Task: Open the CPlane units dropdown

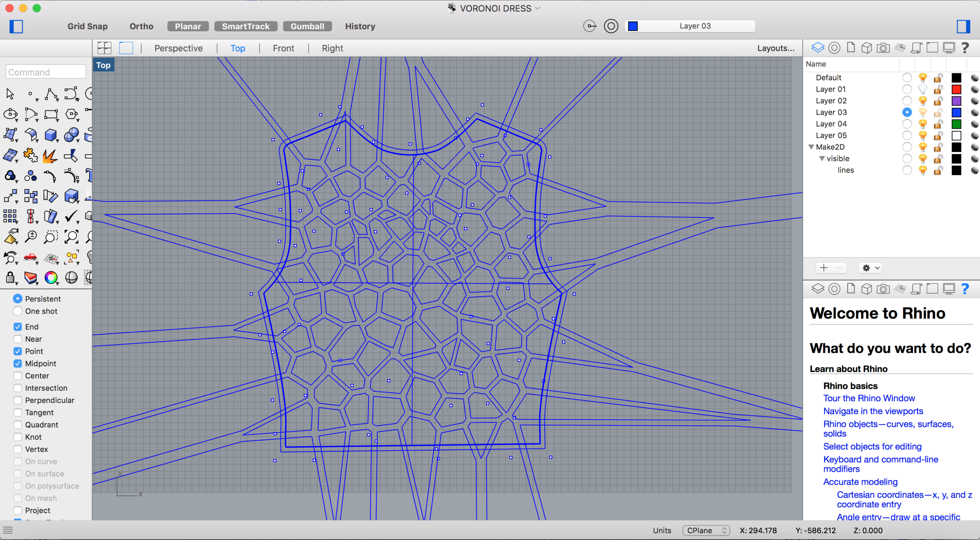Action: 706,530
